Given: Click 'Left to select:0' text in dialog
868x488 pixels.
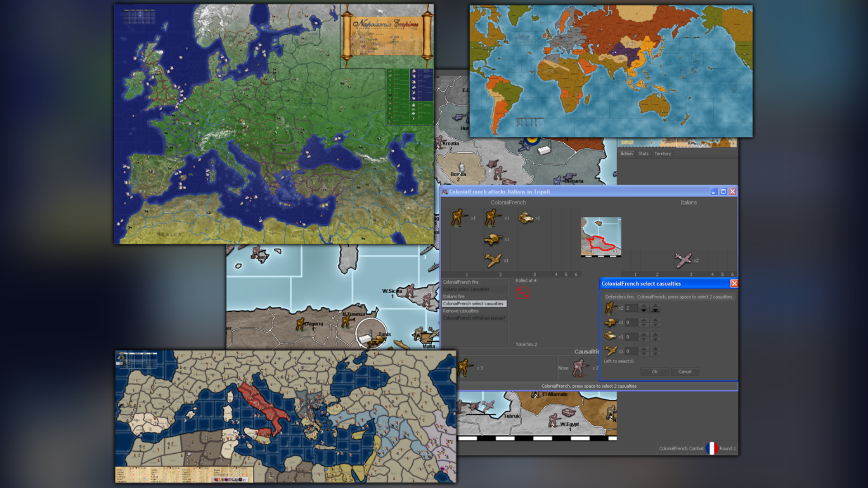Looking at the screenshot, I should pyautogui.click(x=618, y=361).
